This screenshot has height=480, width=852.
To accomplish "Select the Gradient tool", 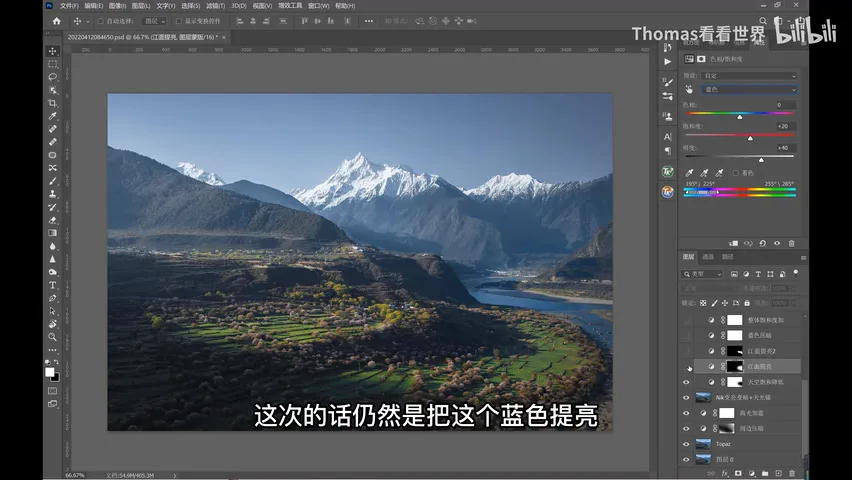I will pyautogui.click(x=53, y=233).
